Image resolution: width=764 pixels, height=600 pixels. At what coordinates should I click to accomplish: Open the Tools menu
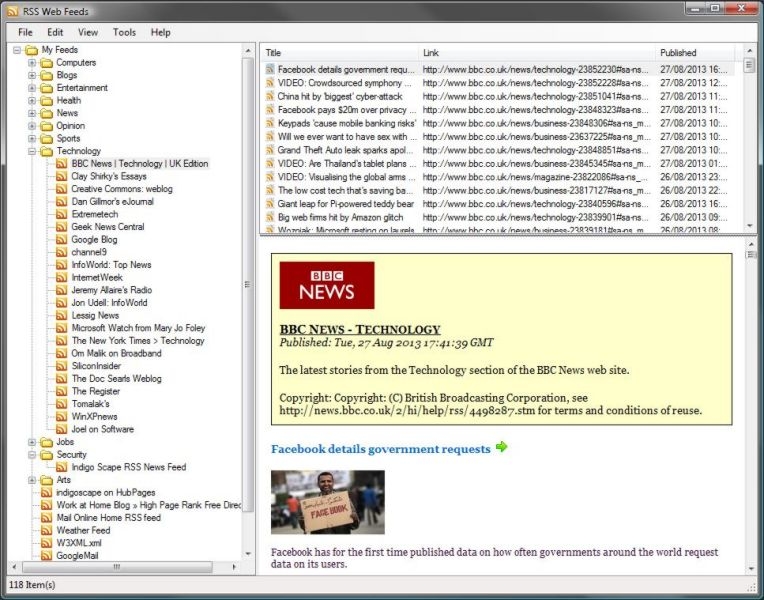(x=124, y=32)
